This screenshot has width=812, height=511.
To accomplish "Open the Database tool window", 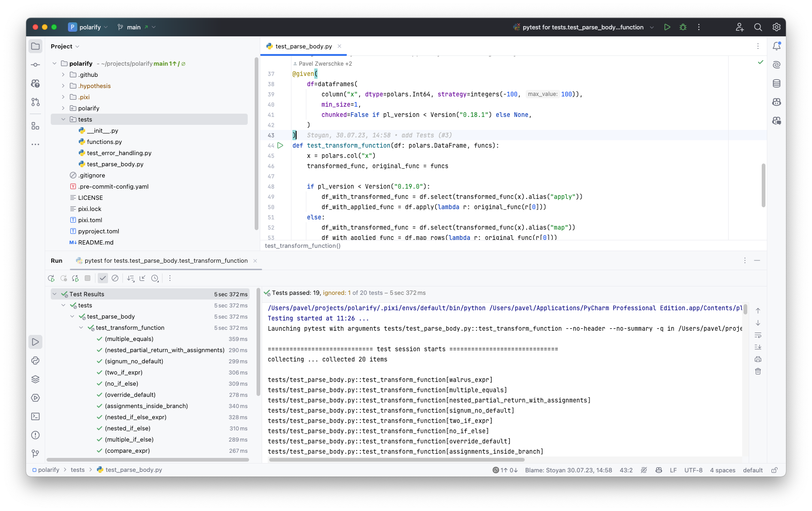I will pyautogui.click(x=777, y=83).
